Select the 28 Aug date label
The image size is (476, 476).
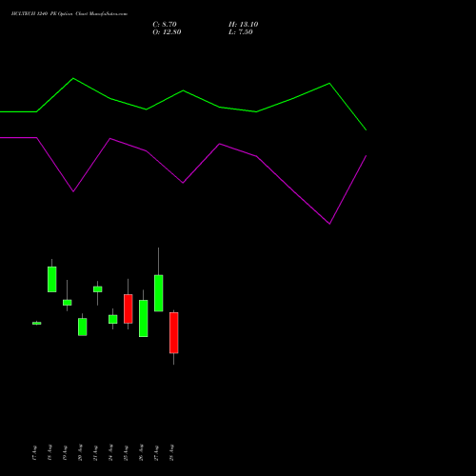(171, 453)
